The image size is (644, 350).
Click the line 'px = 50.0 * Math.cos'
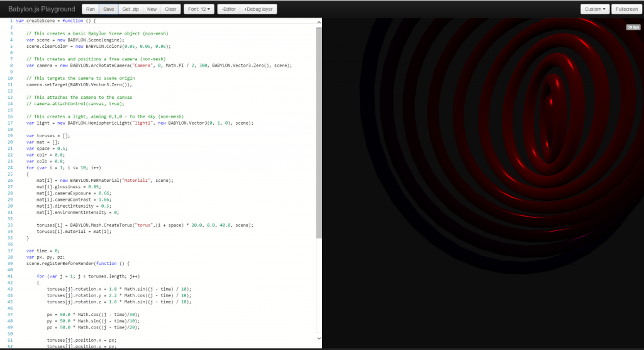pyautogui.click(x=93, y=315)
